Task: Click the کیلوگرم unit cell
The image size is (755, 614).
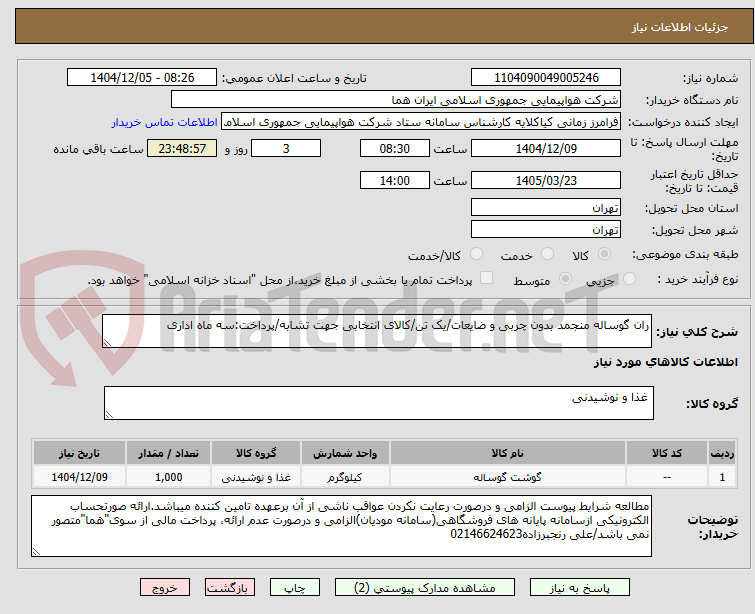Action: [x=345, y=477]
